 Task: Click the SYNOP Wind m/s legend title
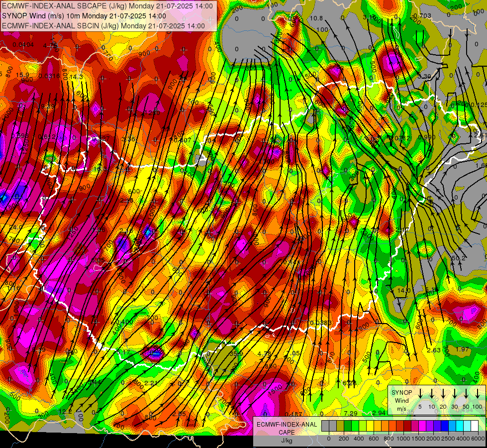402,401
